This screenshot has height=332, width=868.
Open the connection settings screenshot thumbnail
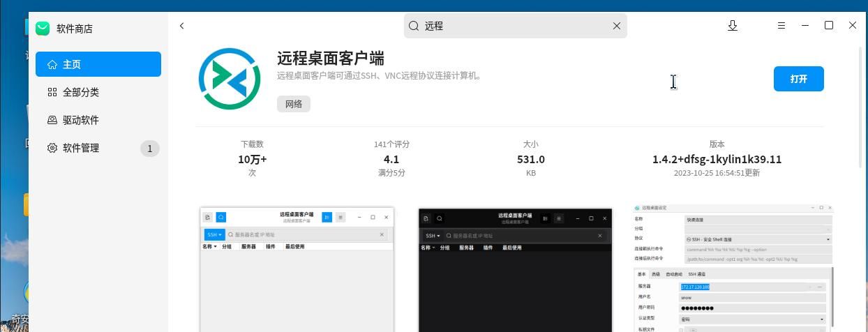tap(733, 268)
